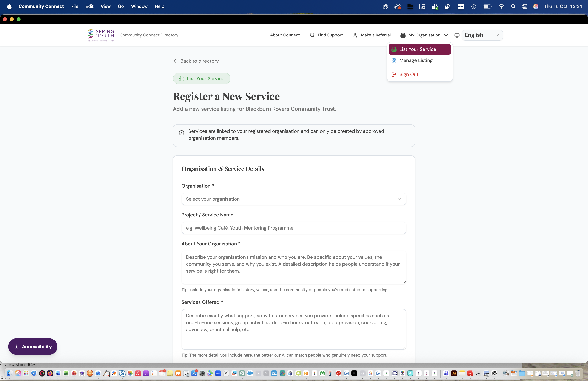The width and height of the screenshot is (588, 381).
Task: Click the Manage Listing grid icon
Action: pos(394,60)
